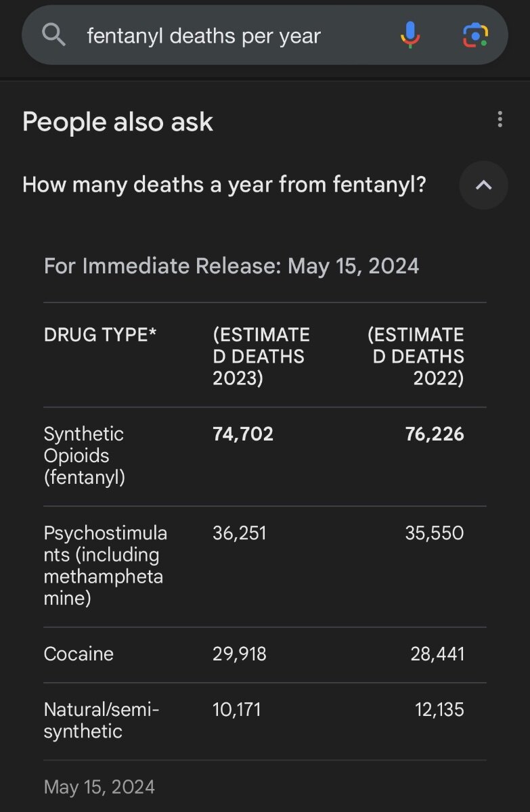Tap the Cocaine row label
Viewport: 530px width, 812px height.
click(79, 654)
